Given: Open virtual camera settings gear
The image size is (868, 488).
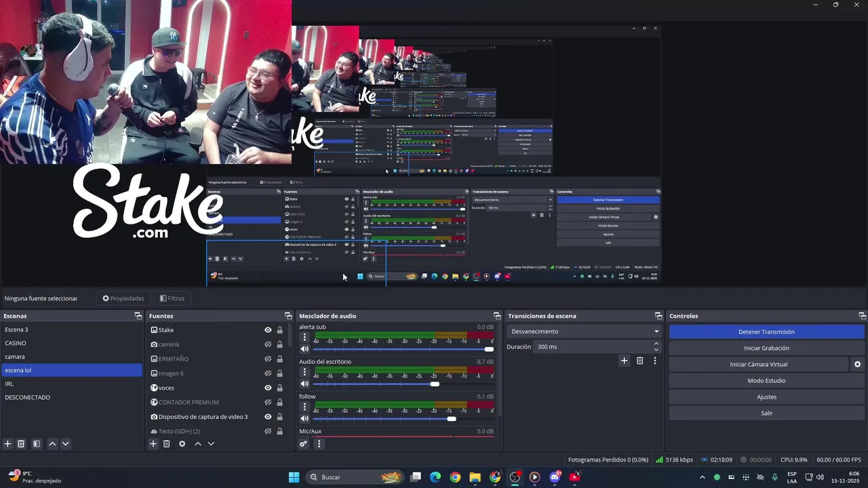Looking at the screenshot, I should (857, 365).
